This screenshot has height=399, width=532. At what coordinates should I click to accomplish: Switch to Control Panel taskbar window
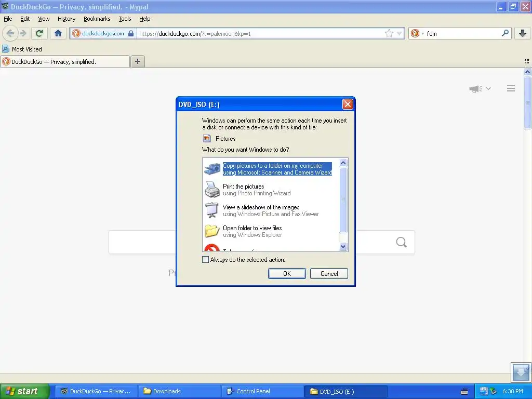(x=262, y=391)
